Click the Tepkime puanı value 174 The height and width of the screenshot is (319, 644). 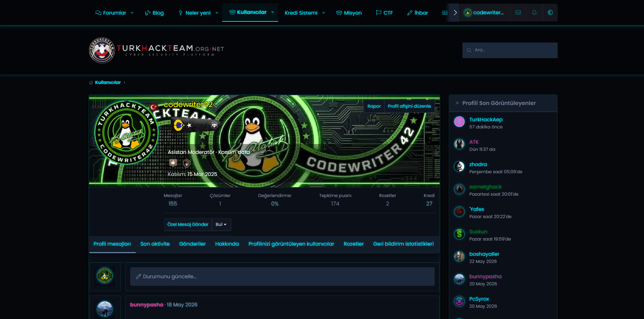pyautogui.click(x=335, y=204)
